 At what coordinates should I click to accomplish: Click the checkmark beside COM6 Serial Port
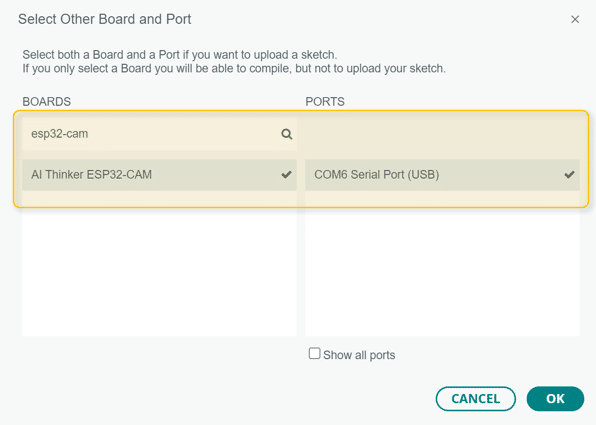tap(569, 174)
